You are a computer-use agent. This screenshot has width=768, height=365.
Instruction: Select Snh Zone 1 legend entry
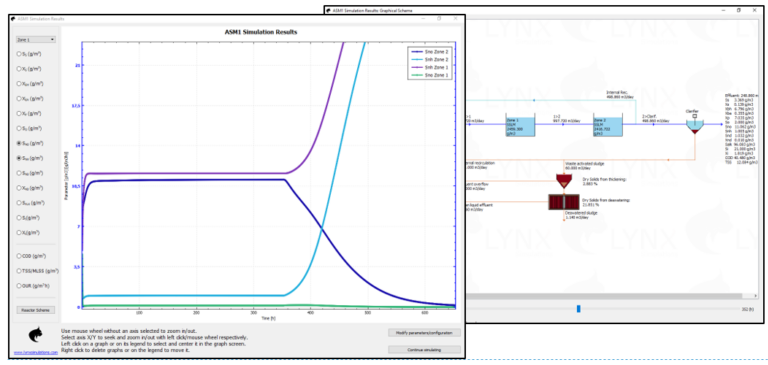[x=430, y=67]
